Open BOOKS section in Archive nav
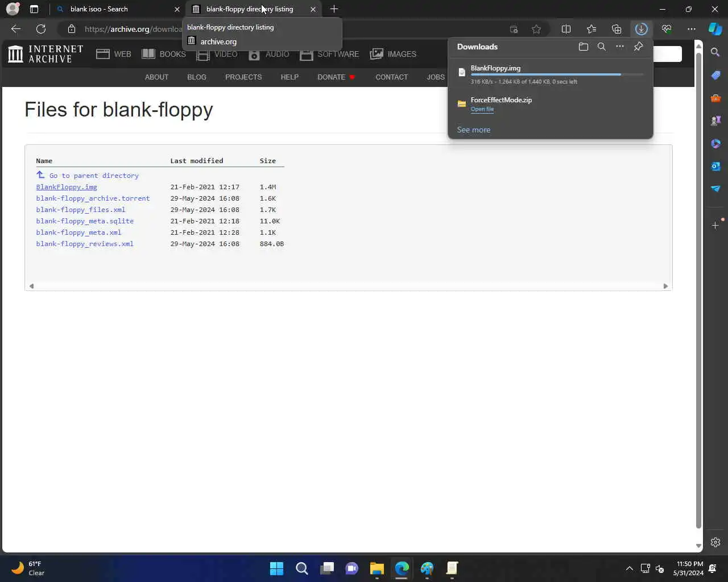Screen dimensions: 728x582 (164, 54)
